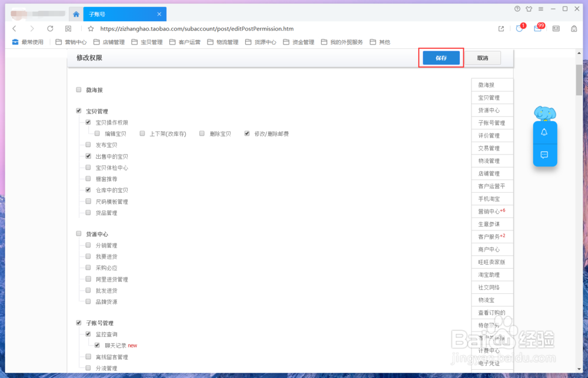Check the 发布宝贝 checkbox
Screen dimensions: 588x378
click(88, 145)
